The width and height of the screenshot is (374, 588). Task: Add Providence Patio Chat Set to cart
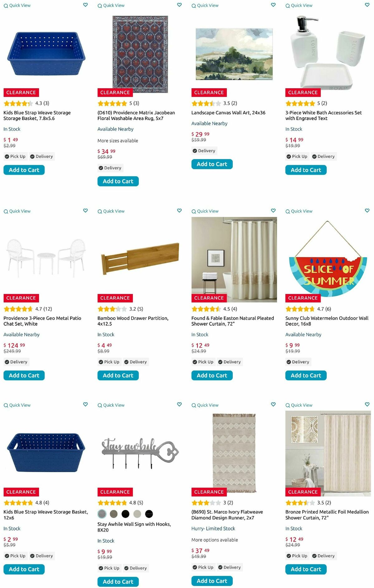(24, 375)
